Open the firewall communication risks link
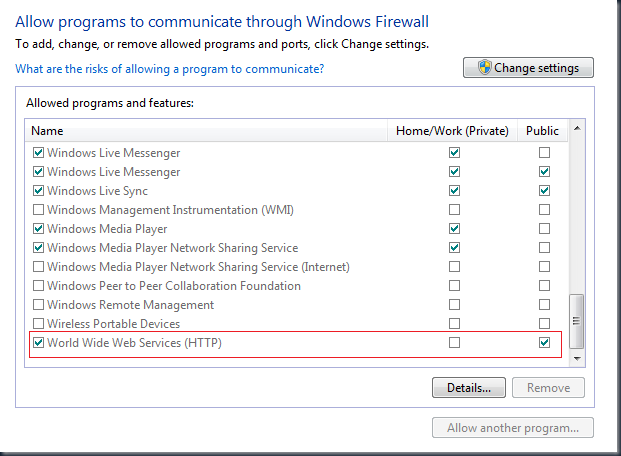The width and height of the screenshot is (621, 456). pos(169,69)
